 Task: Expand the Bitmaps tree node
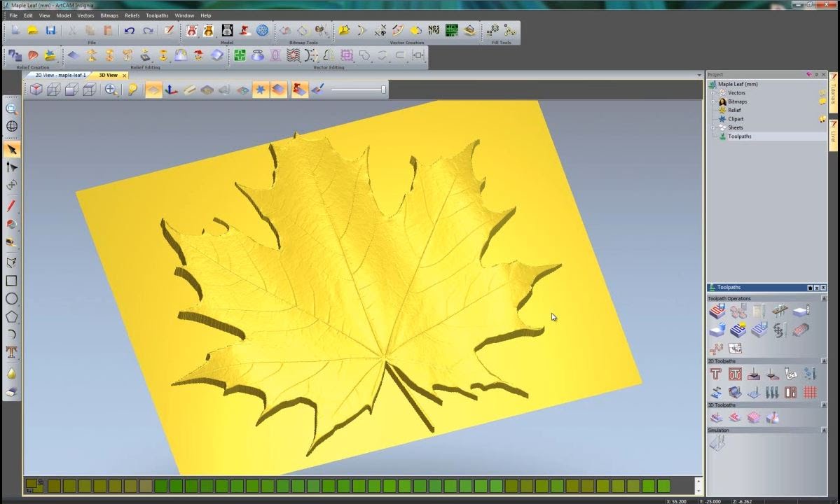click(x=713, y=101)
